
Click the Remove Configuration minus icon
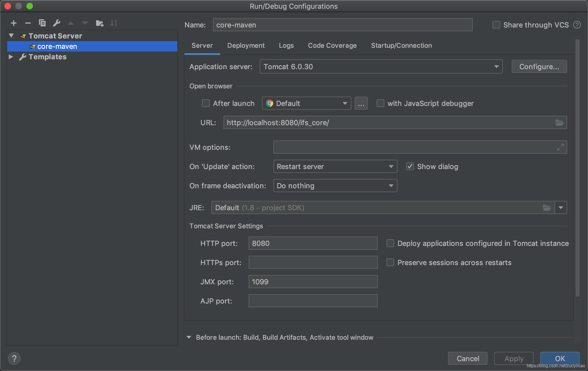(x=28, y=23)
